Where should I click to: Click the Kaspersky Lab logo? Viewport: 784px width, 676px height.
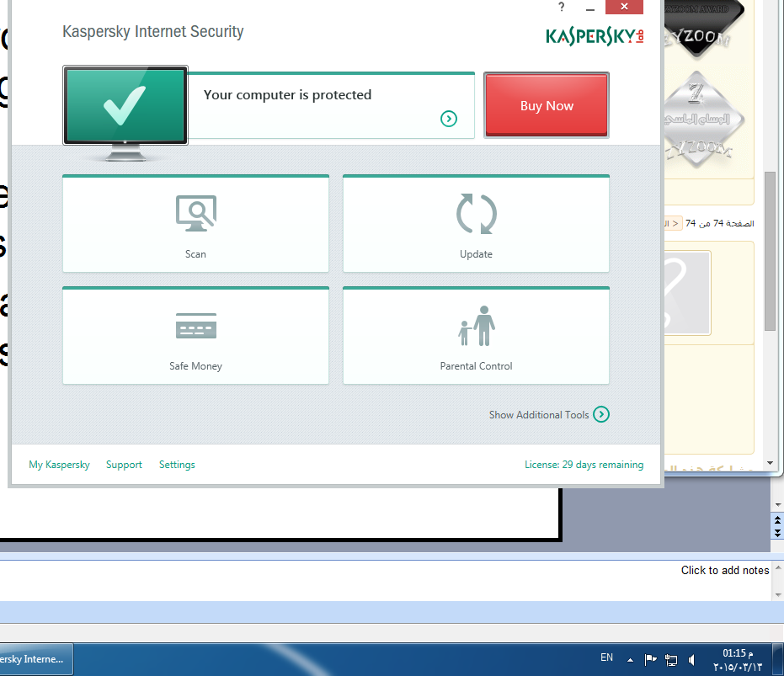point(595,36)
